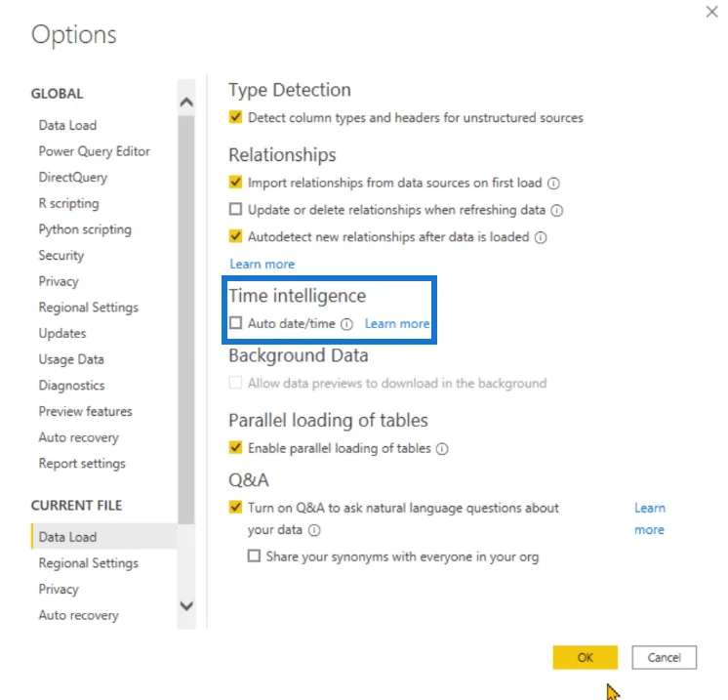Open Python scripting options
Image resolution: width=728 pixels, height=700 pixels.
(x=85, y=229)
